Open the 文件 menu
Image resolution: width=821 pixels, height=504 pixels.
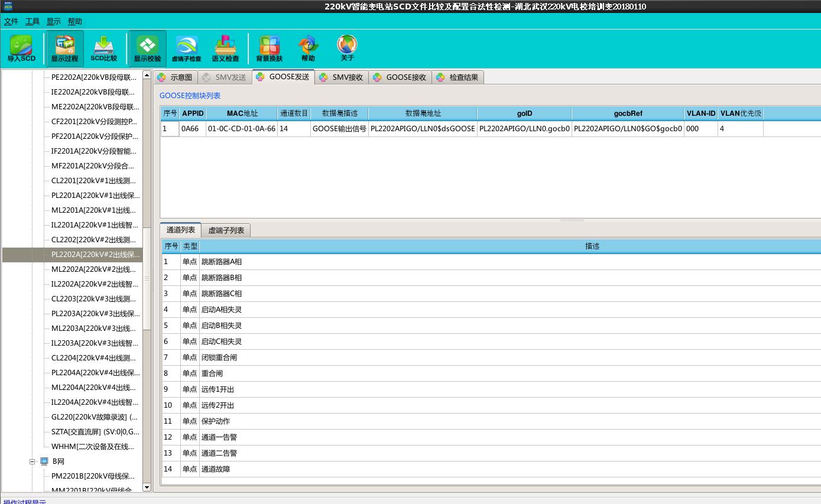(11, 21)
